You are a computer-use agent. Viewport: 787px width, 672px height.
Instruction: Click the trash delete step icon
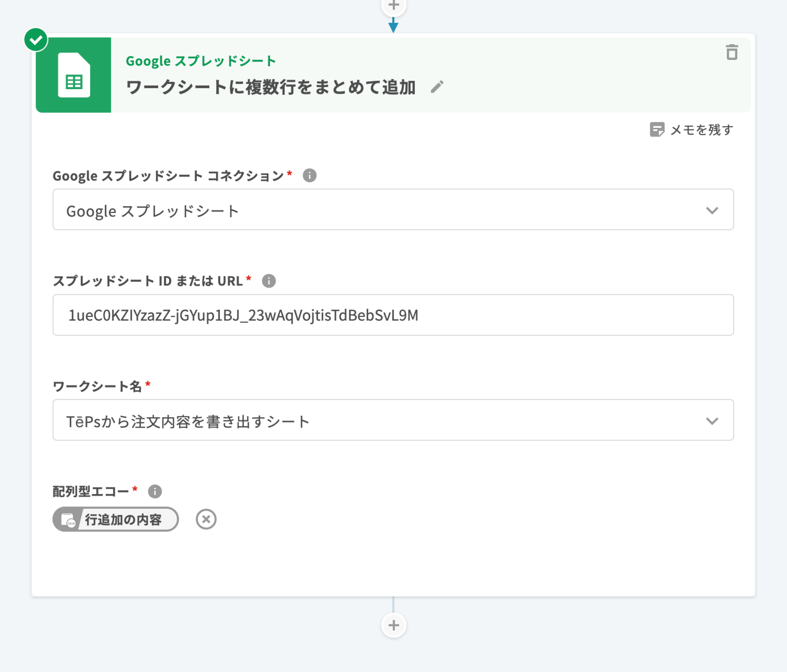pyautogui.click(x=732, y=53)
